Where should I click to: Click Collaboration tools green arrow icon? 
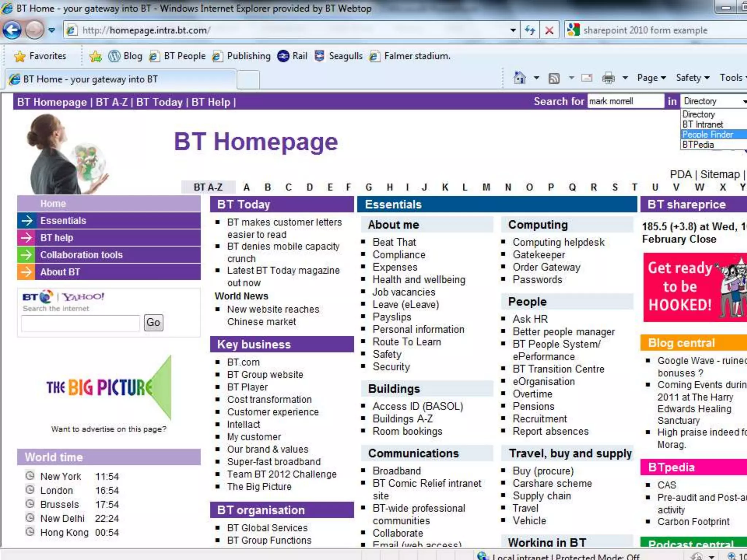(x=27, y=255)
